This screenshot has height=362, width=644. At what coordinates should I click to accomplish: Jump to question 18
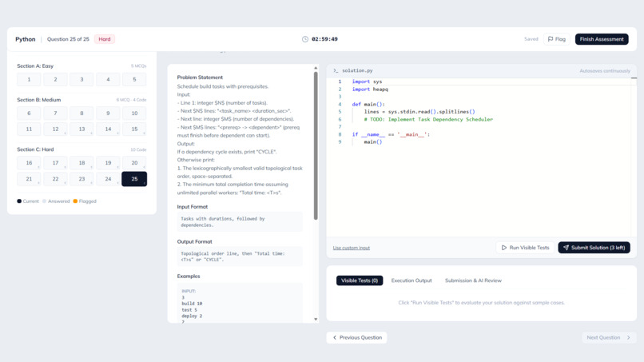click(81, 163)
